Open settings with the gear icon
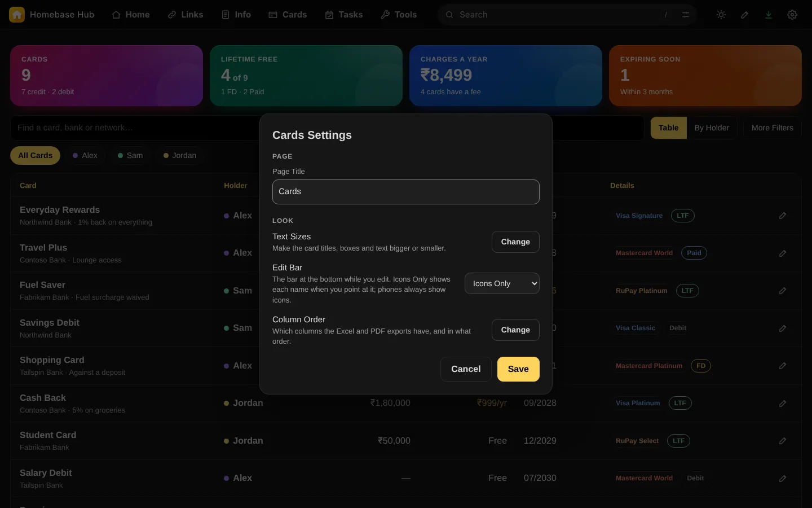 (792, 15)
